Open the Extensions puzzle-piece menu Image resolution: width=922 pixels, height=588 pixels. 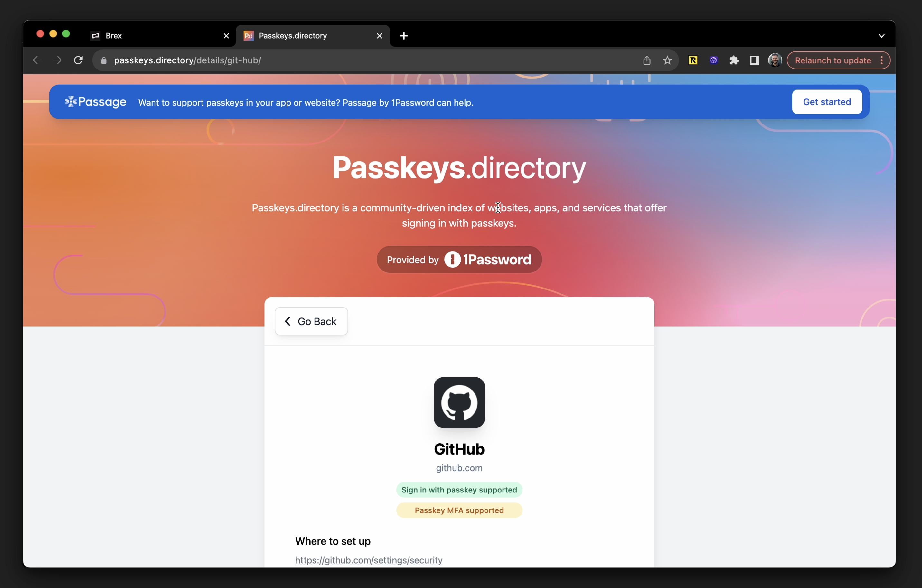734,60
